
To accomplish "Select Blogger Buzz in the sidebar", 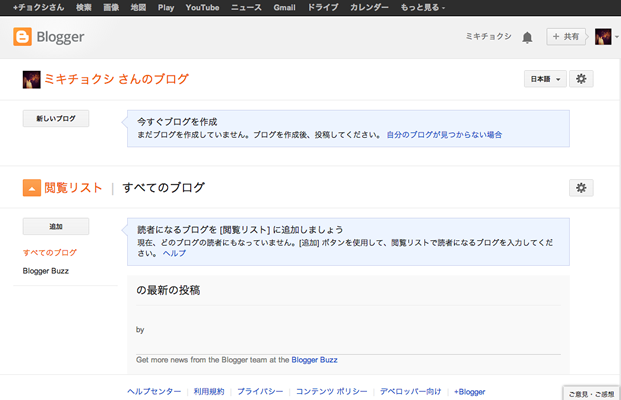I will point(46,271).
